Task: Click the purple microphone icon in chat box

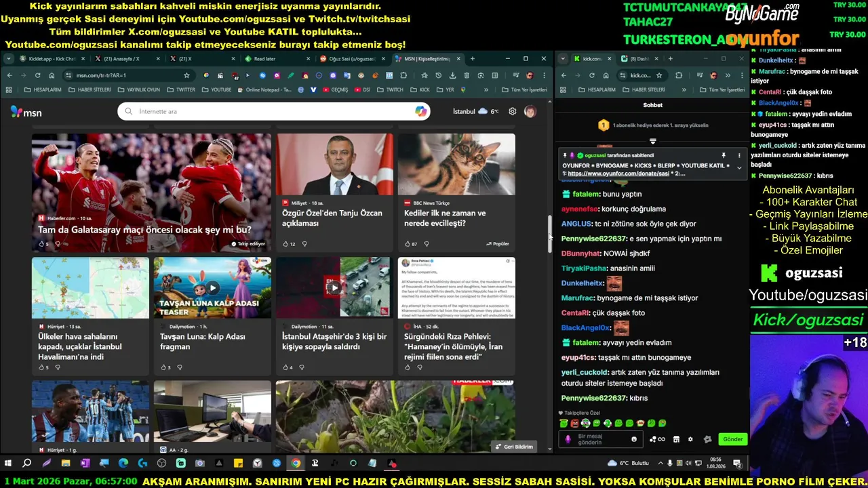Action: coord(568,439)
